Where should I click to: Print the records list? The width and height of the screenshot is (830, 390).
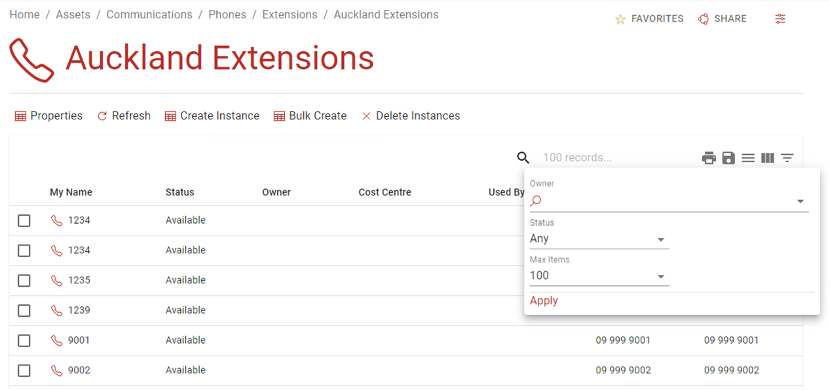coord(709,158)
